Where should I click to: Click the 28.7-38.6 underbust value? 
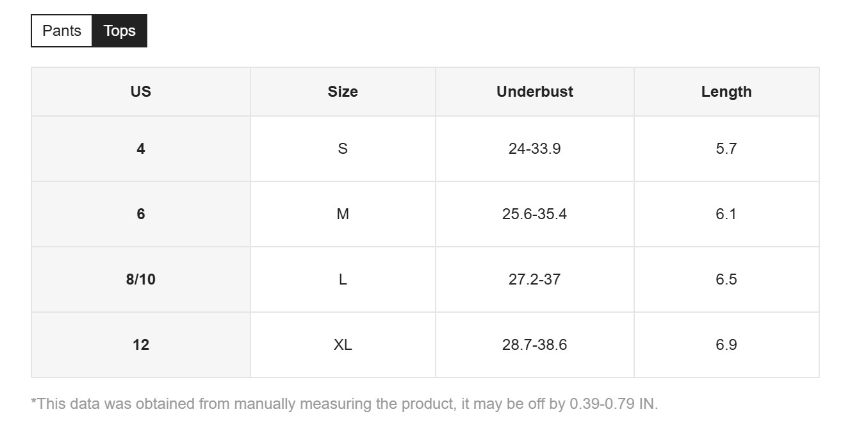coord(535,345)
